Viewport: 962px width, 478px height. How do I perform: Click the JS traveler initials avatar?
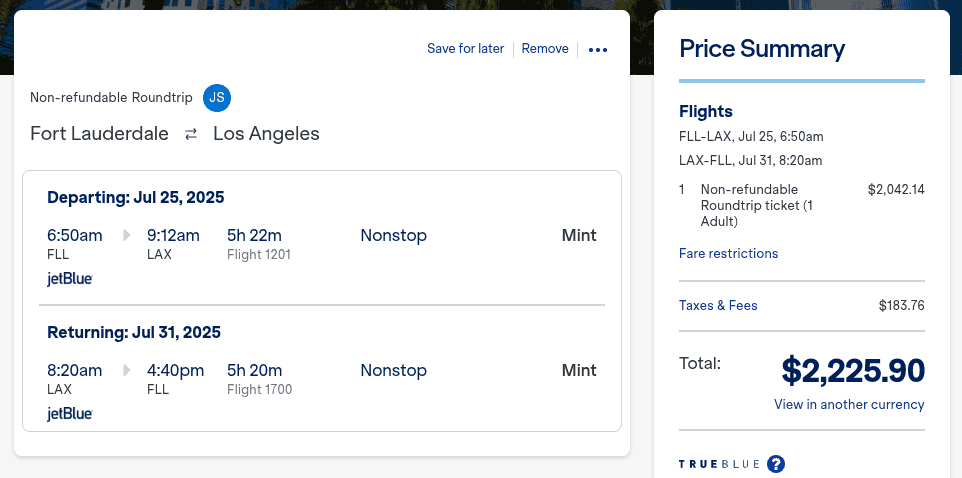tap(217, 98)
